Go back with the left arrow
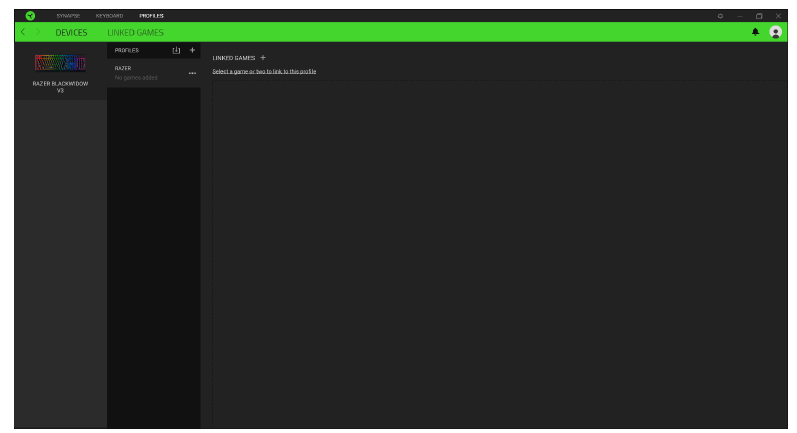This screenshot has width=797, height=433. click(x=23, y=33)
